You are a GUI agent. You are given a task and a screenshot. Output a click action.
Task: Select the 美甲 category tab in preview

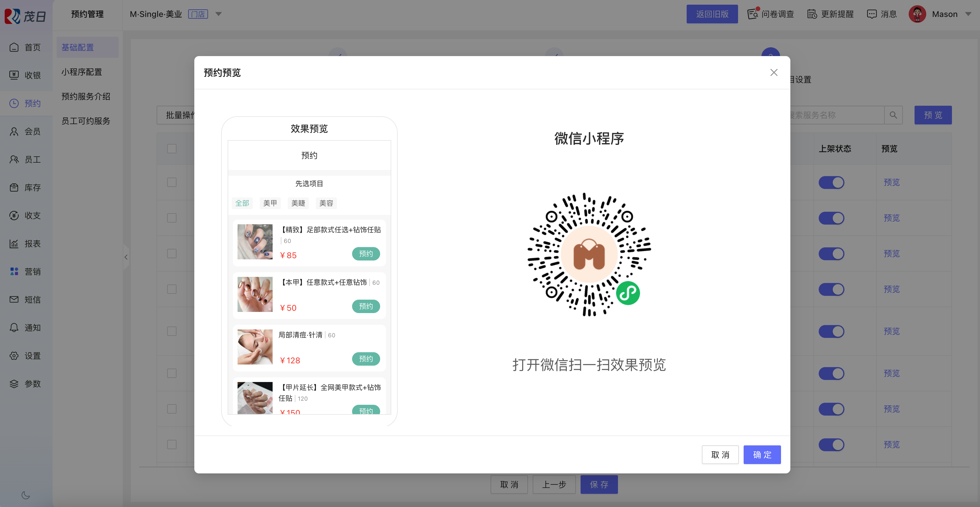(x=270, y=203)
